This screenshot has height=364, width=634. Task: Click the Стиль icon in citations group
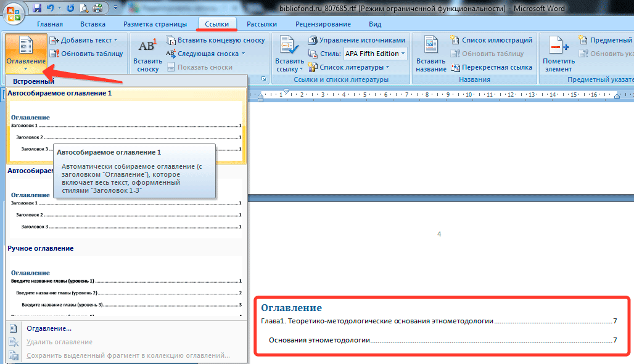pos(313,54)
